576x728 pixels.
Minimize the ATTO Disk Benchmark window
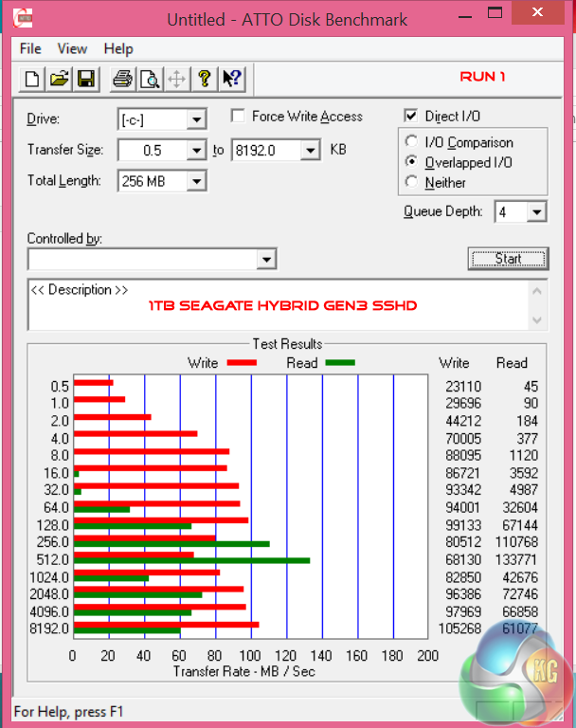tap(464, 16)
